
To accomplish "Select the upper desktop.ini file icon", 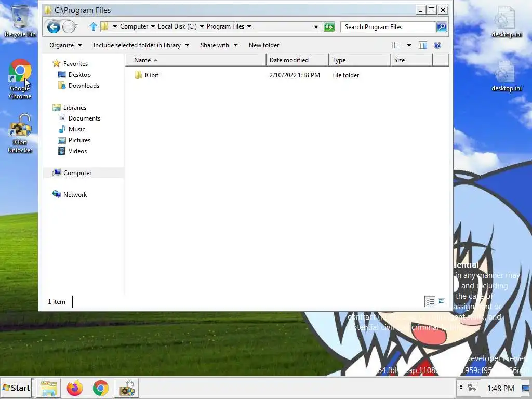I will (506, 21).
